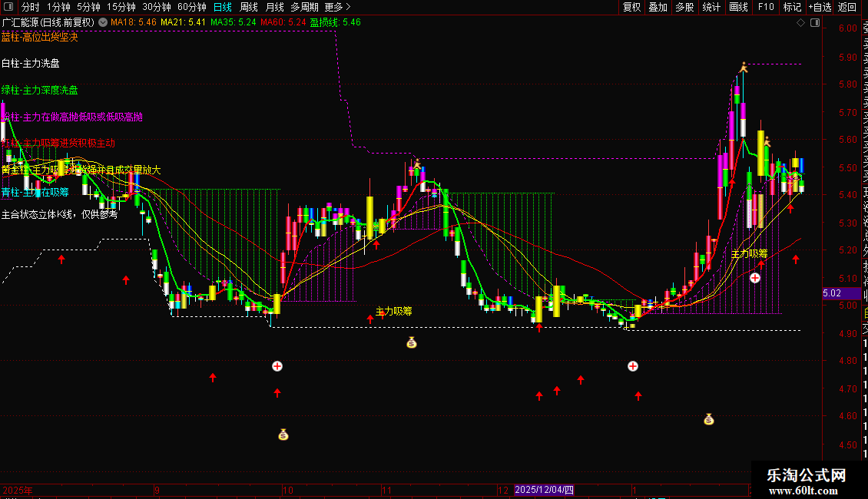The width and height of the screenshot is (868, 499).
Task: Click the 叠加 overlay button
Action: (658, 7)
